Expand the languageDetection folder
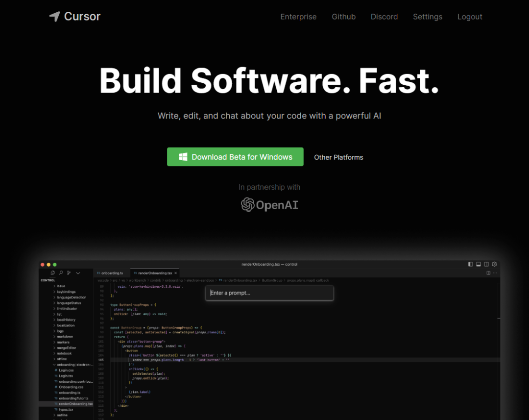Viewport: 529px width, 420px height. (x=70, y=297)
